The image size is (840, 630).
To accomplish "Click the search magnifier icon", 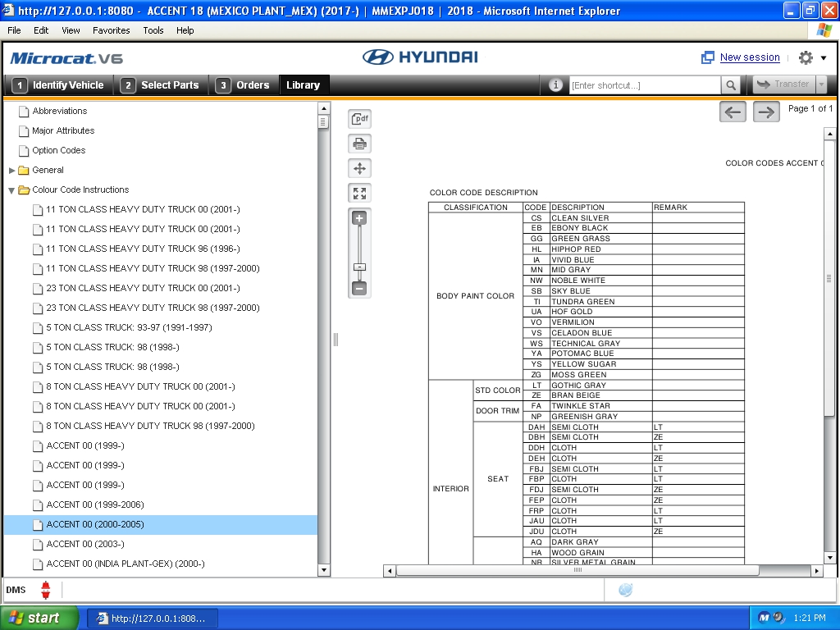I will click(731, 84).
